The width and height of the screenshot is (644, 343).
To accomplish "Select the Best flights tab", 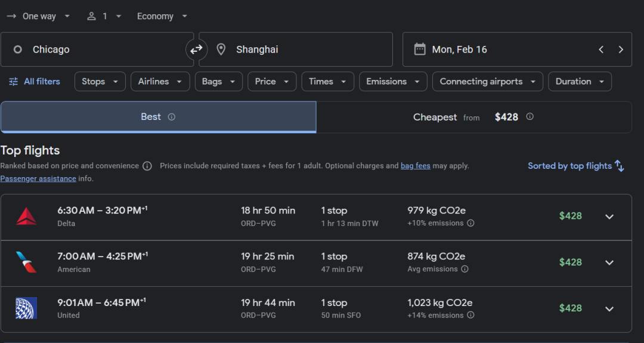I will [158, 117].
